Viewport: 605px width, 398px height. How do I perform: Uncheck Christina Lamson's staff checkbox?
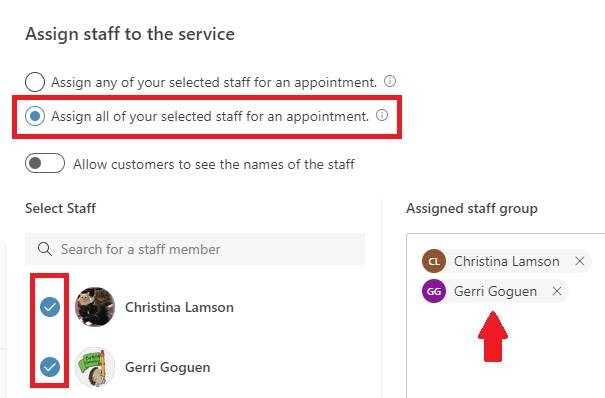50,307
